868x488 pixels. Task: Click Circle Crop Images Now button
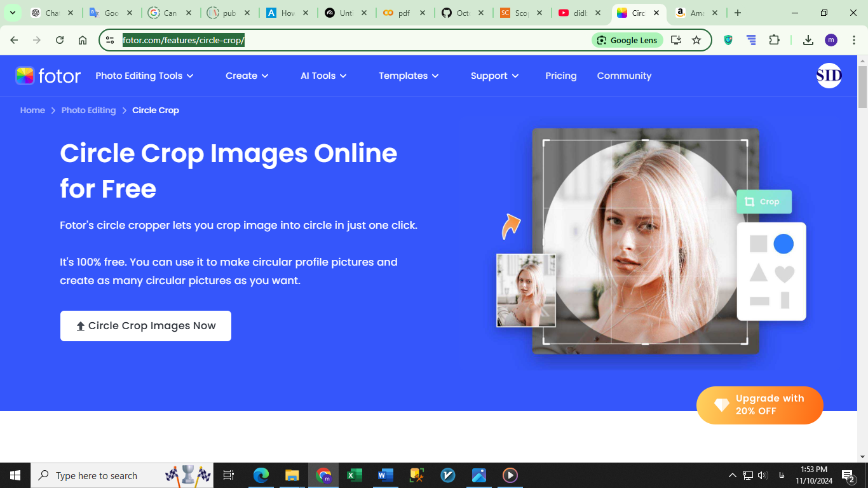[146, 326]
